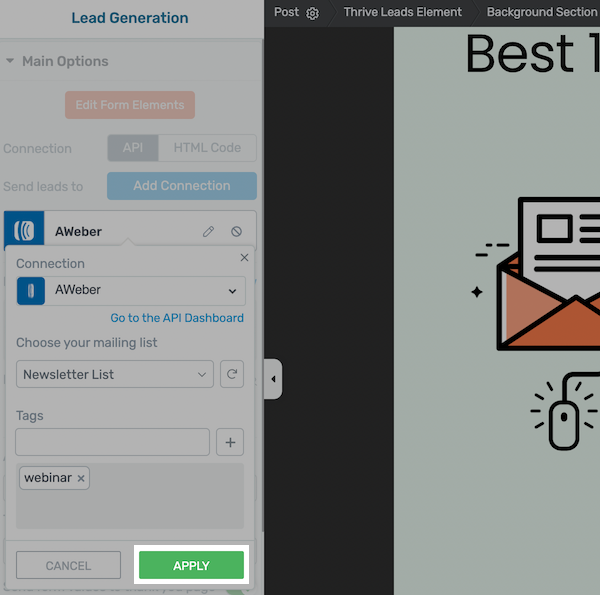Open the Connection dropdown showing AWeber
600x595 pixels.
click(130, 290)
